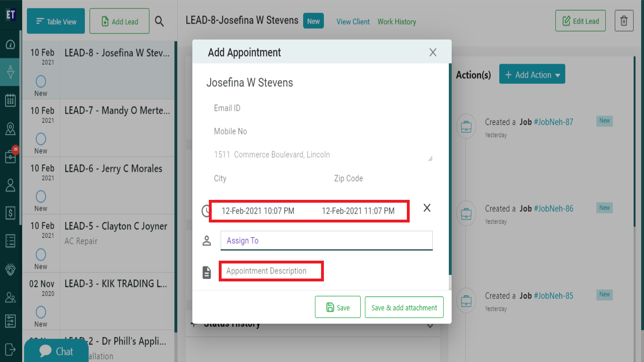Open the View Client link
The width and height of the screenshot is (644, 362).
(x=353, y=22)
